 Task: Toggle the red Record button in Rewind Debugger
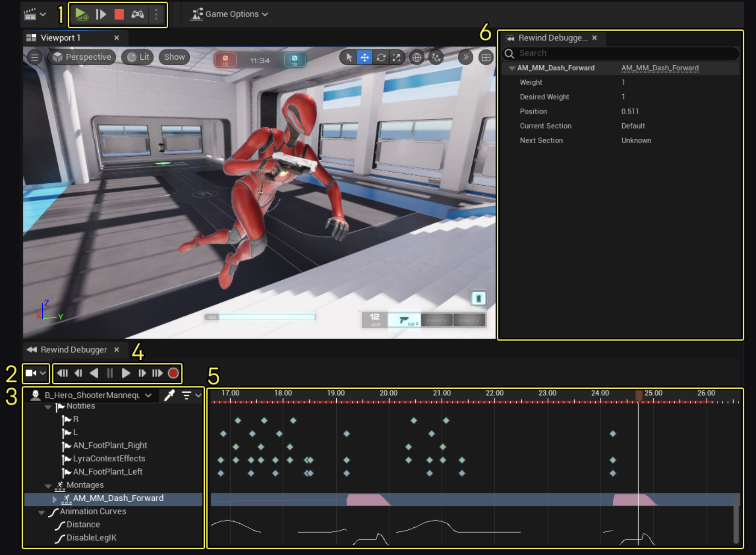(173, 373)
